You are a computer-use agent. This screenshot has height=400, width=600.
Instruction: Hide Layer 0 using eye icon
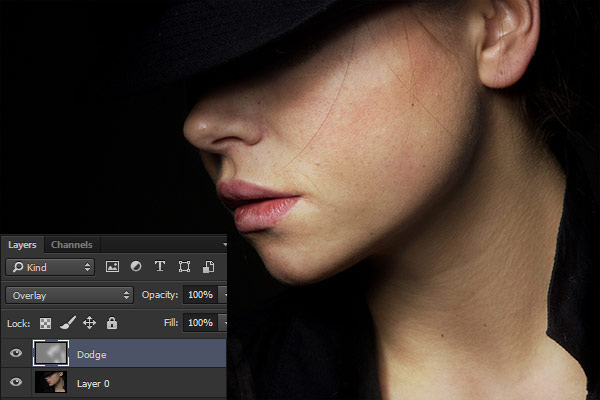pyautogui.click(x=16, y=383)
